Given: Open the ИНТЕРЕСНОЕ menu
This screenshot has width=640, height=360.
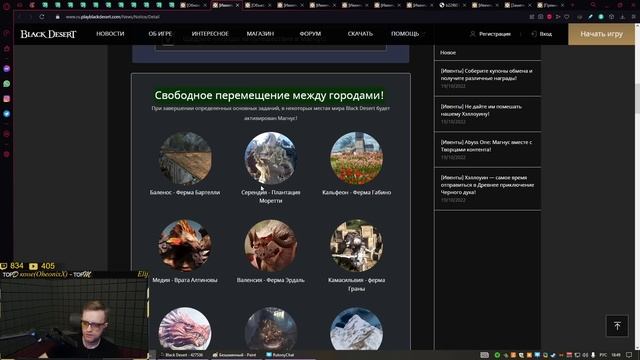Looking at the screenshot, I should tap(210, 34).
